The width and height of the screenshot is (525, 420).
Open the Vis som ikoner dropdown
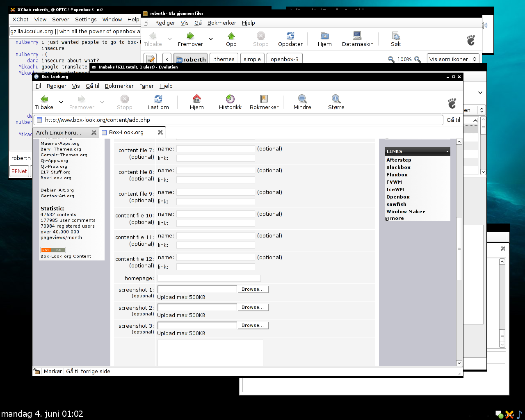tap(453, 59)
